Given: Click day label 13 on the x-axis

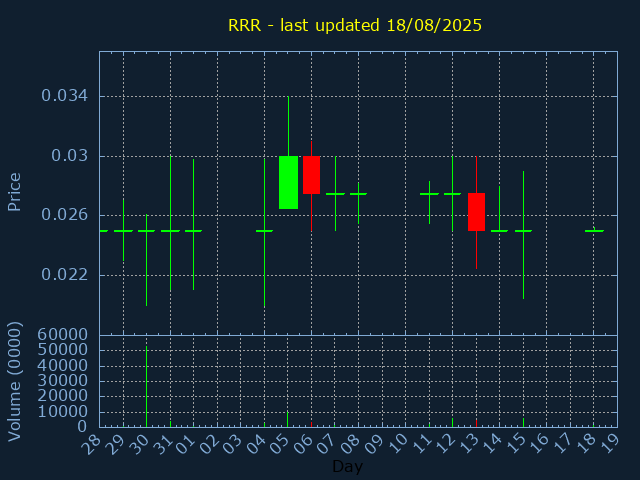Looking at the screenshot, I should [x=468, y=444].
